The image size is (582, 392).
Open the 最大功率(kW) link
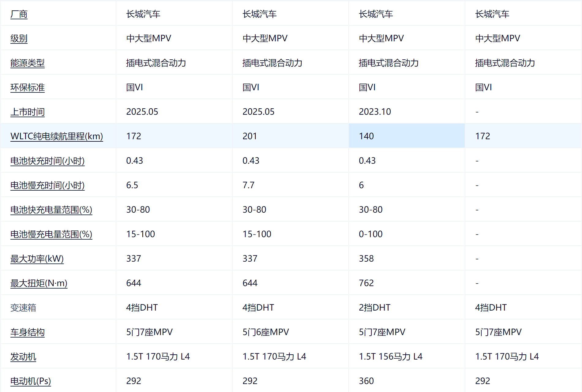(37, 259)
